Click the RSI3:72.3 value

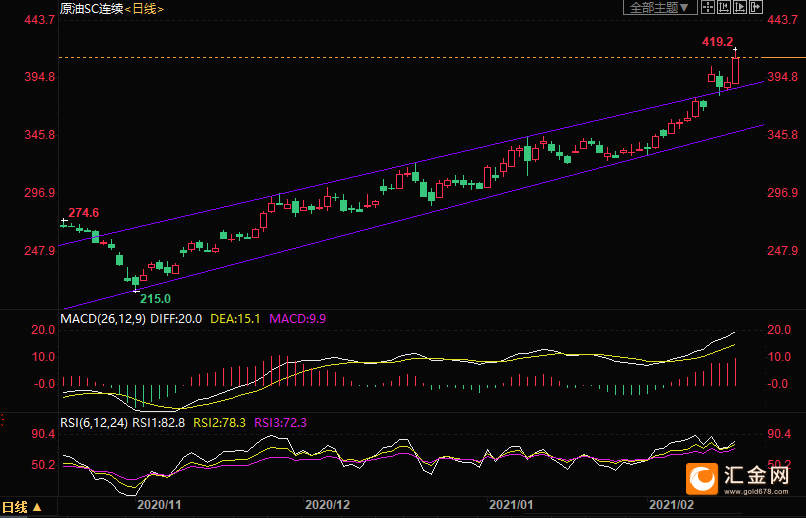(x=281, y=423)
